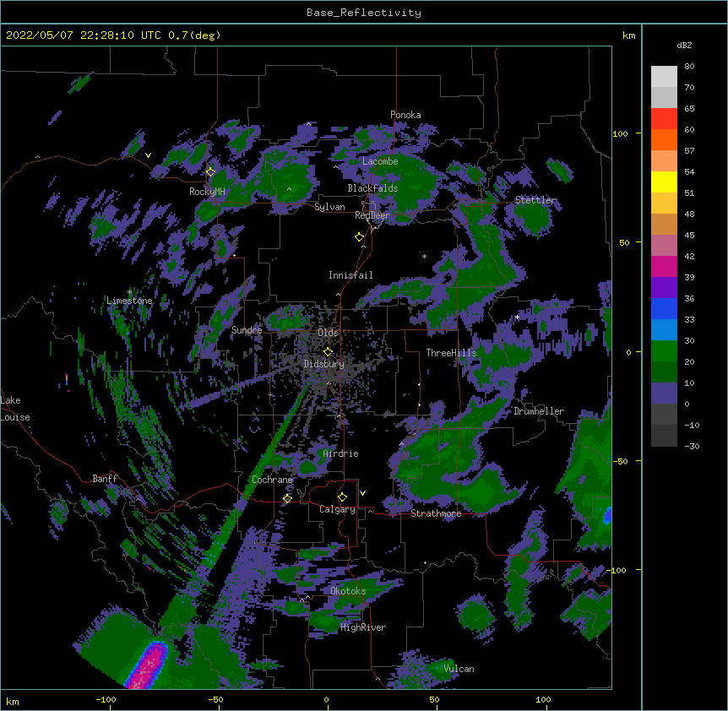Click the 80 dBZ white legend swatch

pos(664,77)
